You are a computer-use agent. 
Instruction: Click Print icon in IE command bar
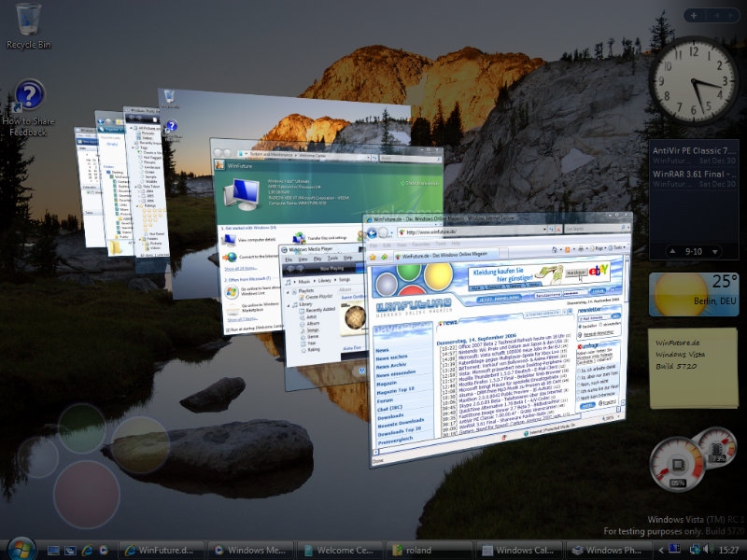tap(581, 248)
